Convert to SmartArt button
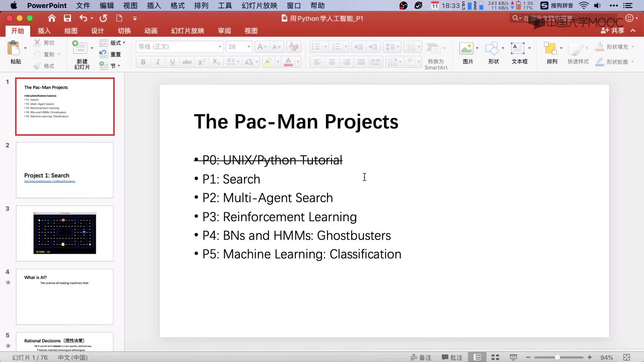This screenshot has width=644, height=362. pos(436,56)
